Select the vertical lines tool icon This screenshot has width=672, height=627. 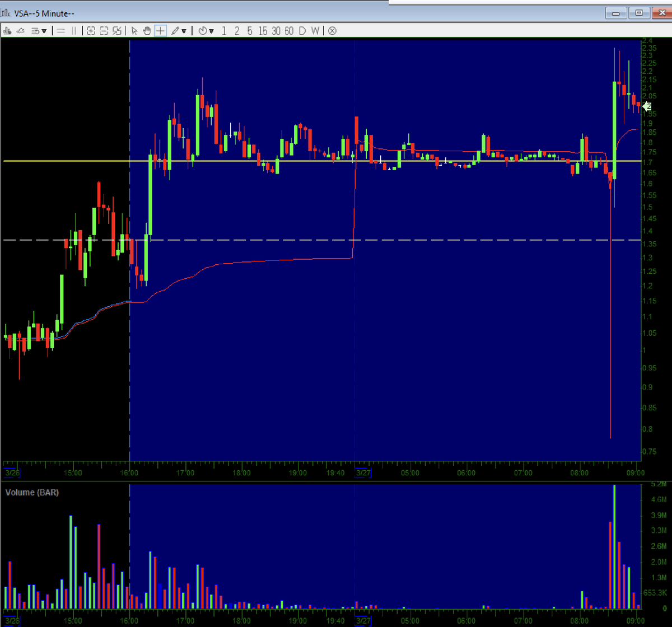74,31
